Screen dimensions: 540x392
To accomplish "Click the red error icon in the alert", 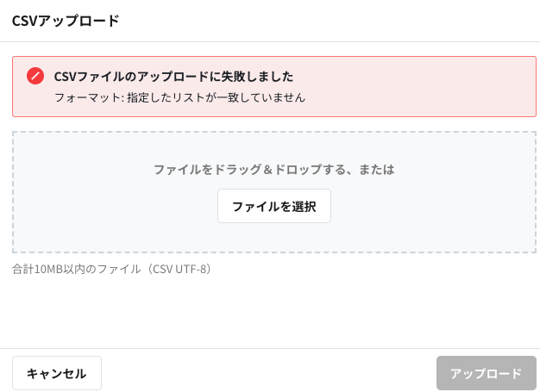I will coord(35,76).
